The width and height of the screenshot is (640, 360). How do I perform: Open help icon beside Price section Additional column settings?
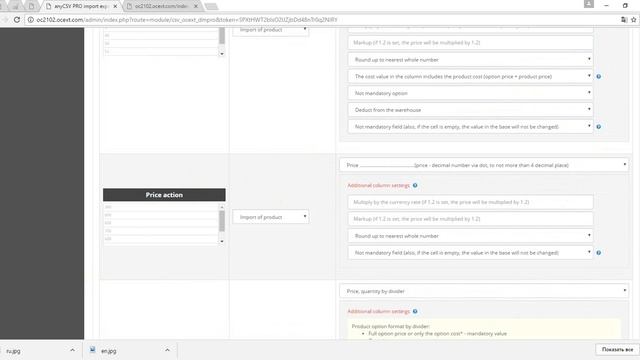click(415, 185)
